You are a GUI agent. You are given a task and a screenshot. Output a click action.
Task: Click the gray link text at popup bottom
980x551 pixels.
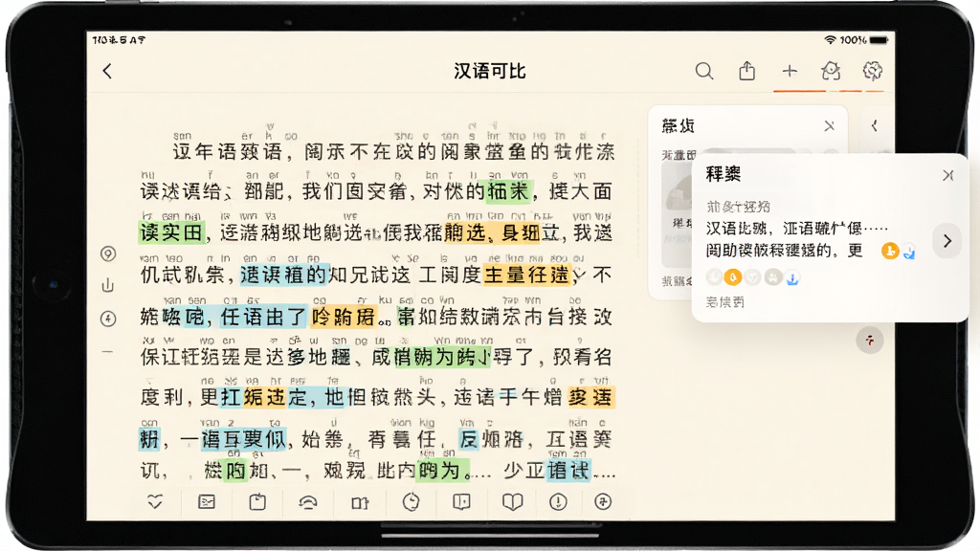[x=725, y=302]
